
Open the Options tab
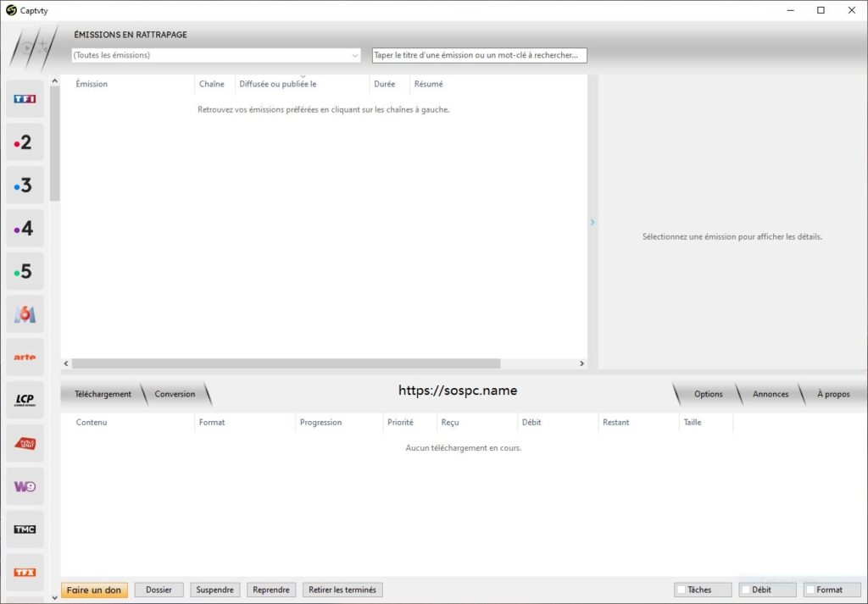pyautogui.click(x=709, y=394)
